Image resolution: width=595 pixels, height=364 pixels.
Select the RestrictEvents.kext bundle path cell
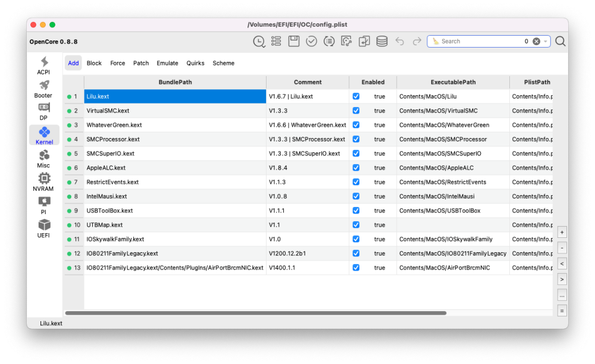[175, 182]
